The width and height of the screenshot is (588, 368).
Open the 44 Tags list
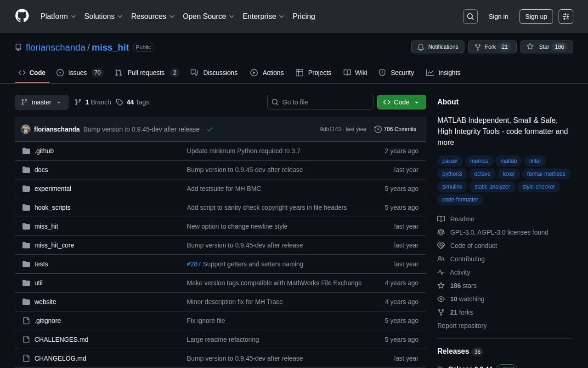tap(133, 102)
